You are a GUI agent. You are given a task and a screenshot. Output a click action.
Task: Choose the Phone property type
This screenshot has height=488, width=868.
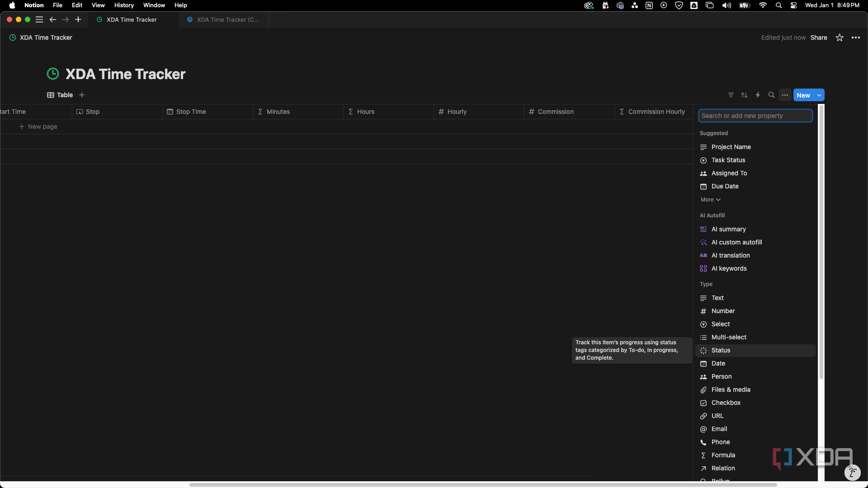755,442
